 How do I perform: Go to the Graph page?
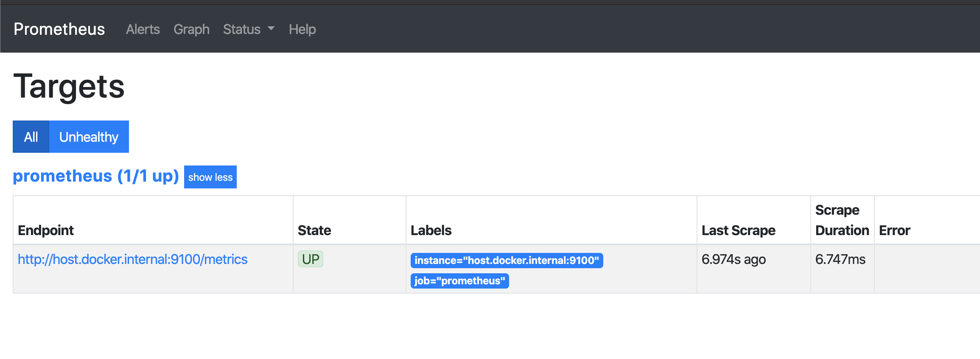(x=191, y=29)
